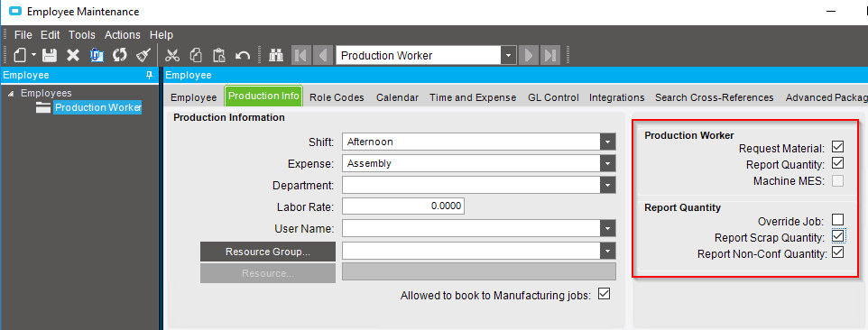Open search with the binoculars icon

276,55
